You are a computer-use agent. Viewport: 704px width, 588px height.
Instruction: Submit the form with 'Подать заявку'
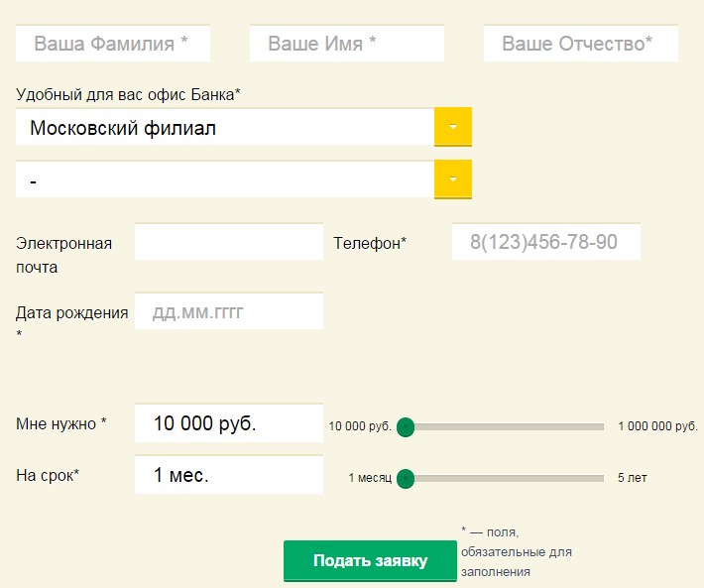[370, 561]
